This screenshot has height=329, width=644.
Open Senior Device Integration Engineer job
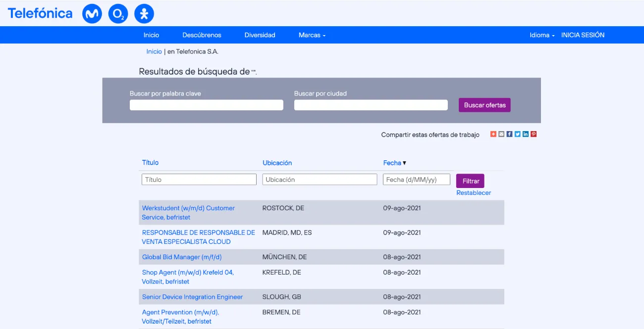[x=192, y=297]
